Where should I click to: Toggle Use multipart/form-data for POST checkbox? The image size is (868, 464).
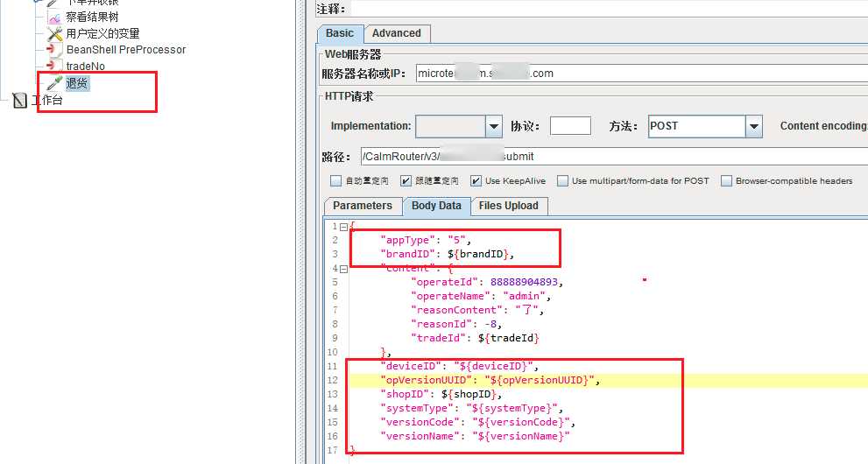pyautogui.click(x=562, y=181)
